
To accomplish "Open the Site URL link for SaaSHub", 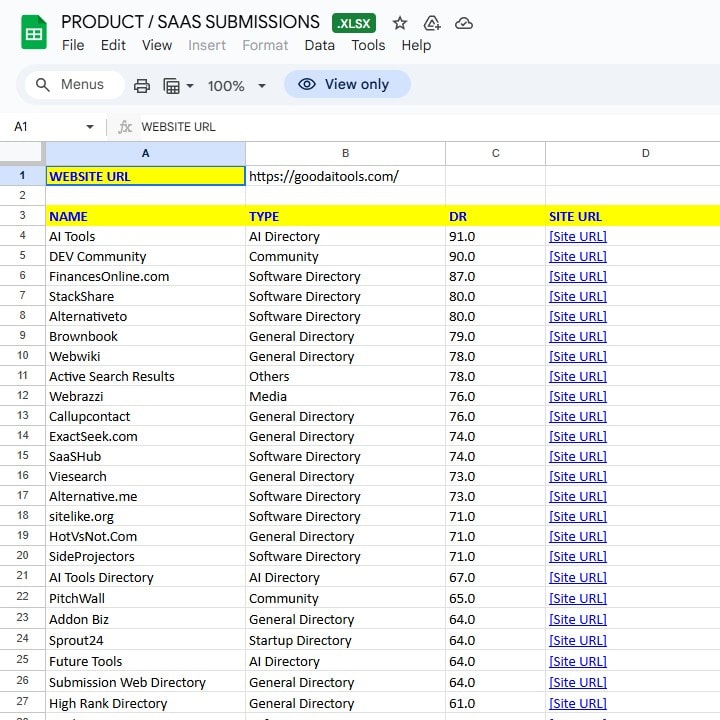I will [578, 456].
